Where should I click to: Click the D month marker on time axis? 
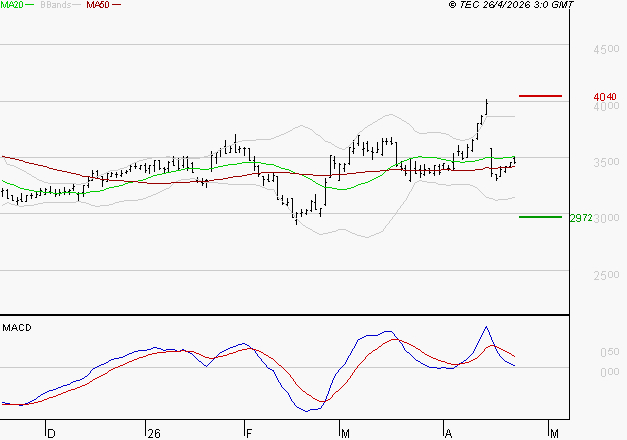(x=51, y=434)
